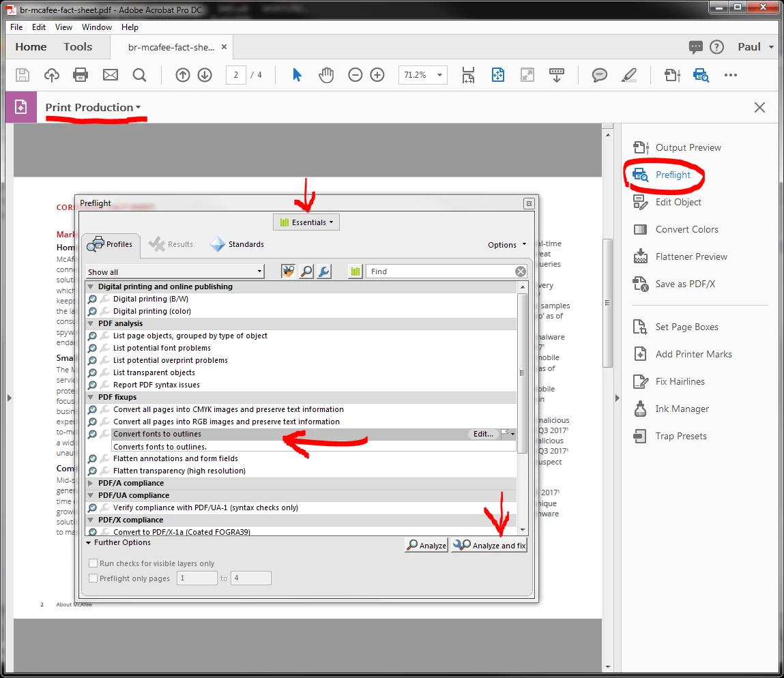Screen dimensions: 784x678
Task: Select the Hand pan tool
Action: [x=326, y=75]
